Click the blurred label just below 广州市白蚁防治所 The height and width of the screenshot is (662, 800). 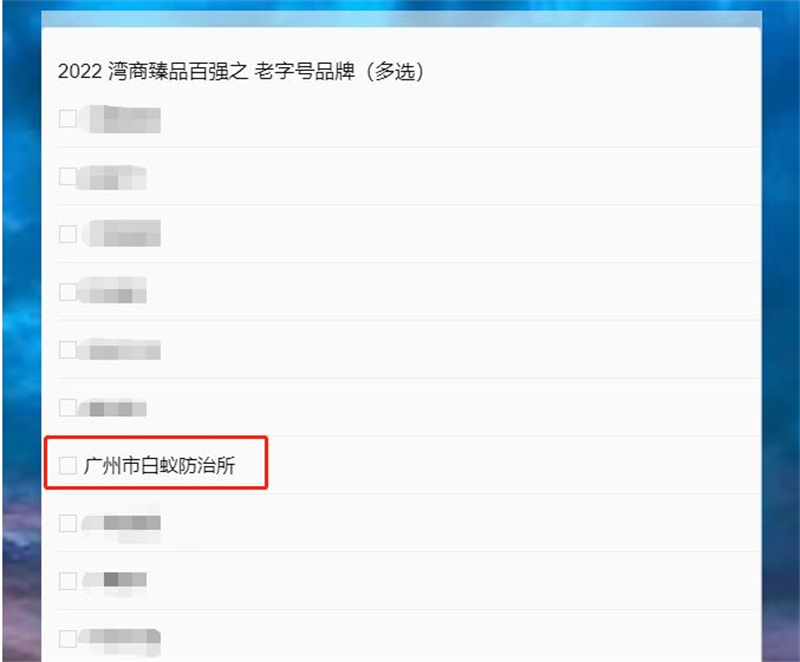(x=121, y=524)
